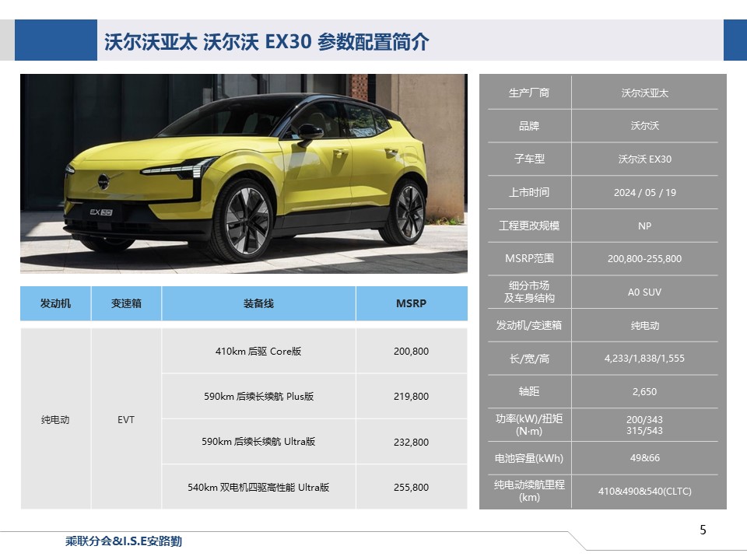
Task: Click the 发动机/变速箱 label in the spec table
Action: (529, 325)
